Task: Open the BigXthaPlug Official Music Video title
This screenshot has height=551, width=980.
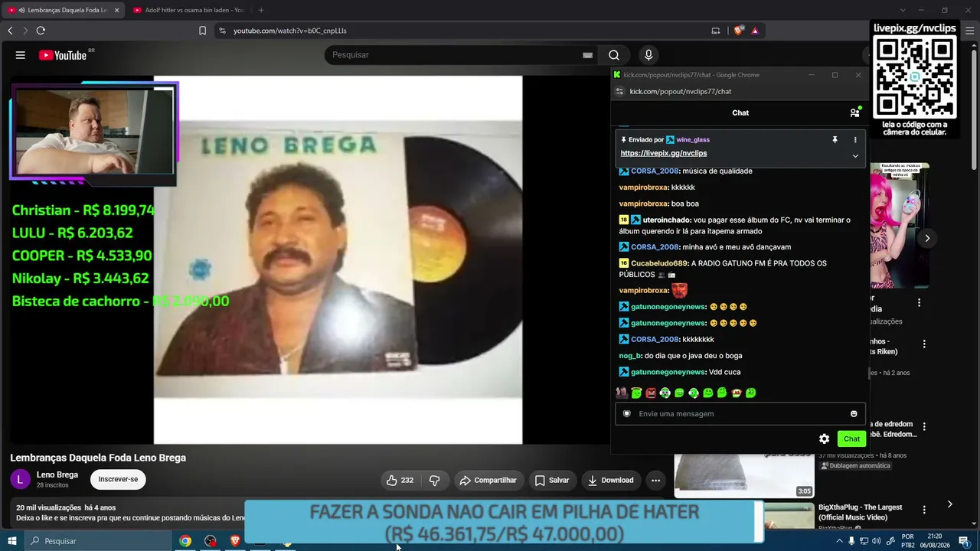Action: pos(861,512)
